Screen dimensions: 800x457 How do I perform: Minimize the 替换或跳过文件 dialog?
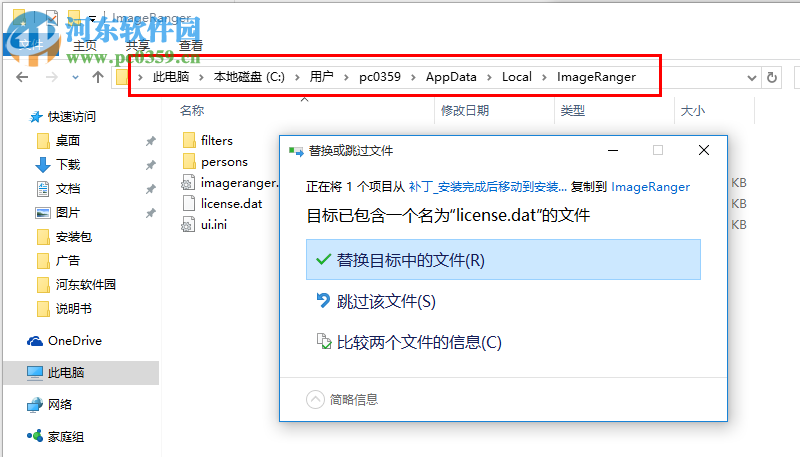613,150
